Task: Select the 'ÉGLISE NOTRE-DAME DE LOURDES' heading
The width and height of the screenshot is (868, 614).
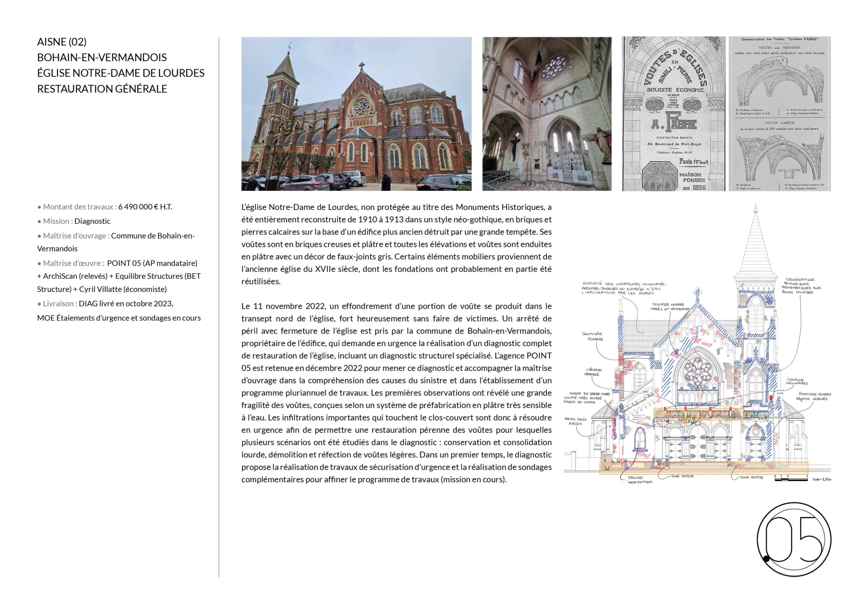Action: click(x=120, y=73)
